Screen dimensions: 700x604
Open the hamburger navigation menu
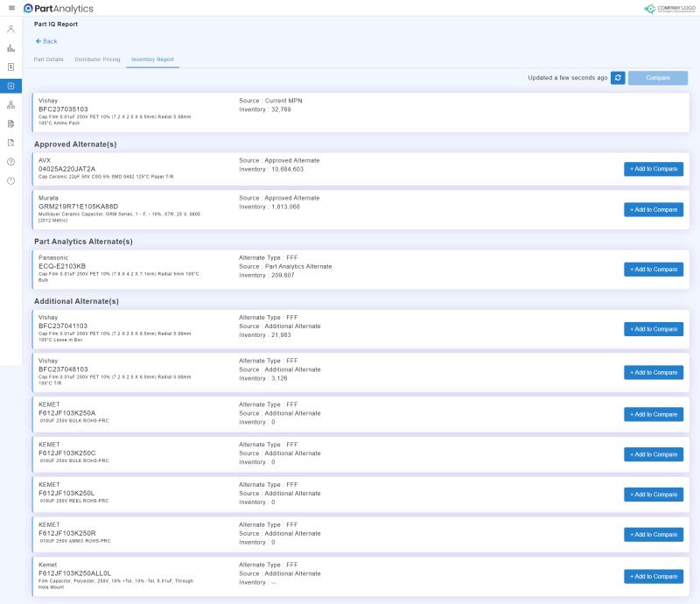11,9
